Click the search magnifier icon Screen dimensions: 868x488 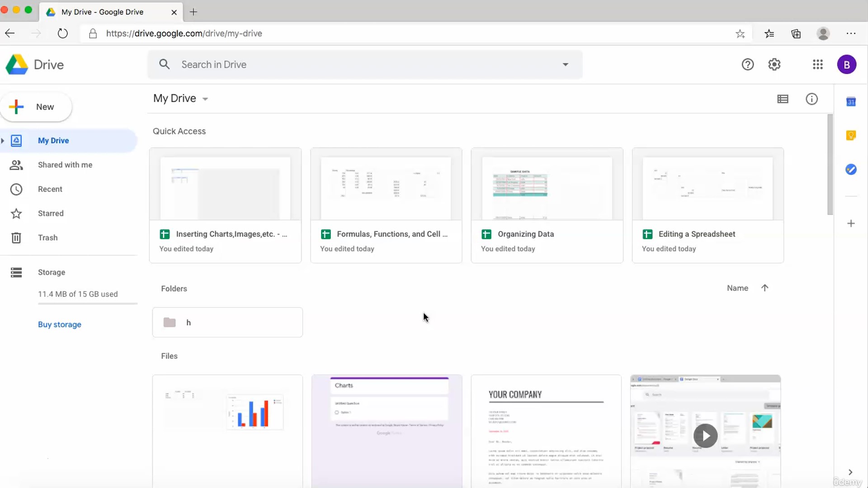pos(165,65)
